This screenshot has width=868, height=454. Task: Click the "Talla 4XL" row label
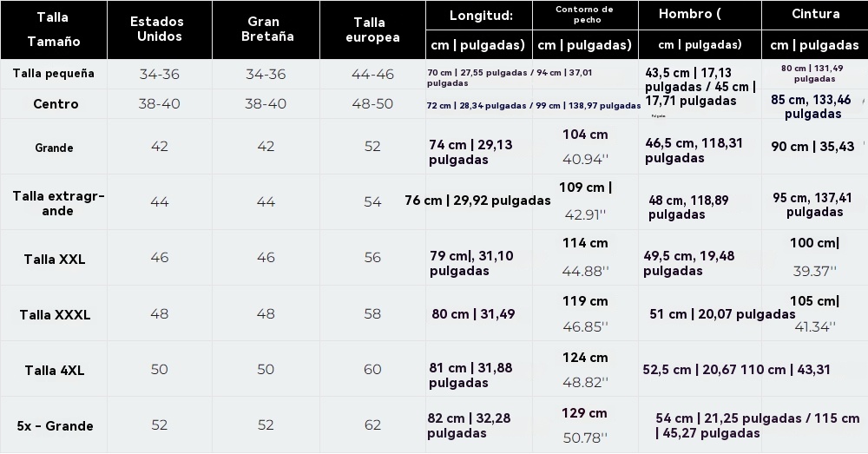coord(55,371)
